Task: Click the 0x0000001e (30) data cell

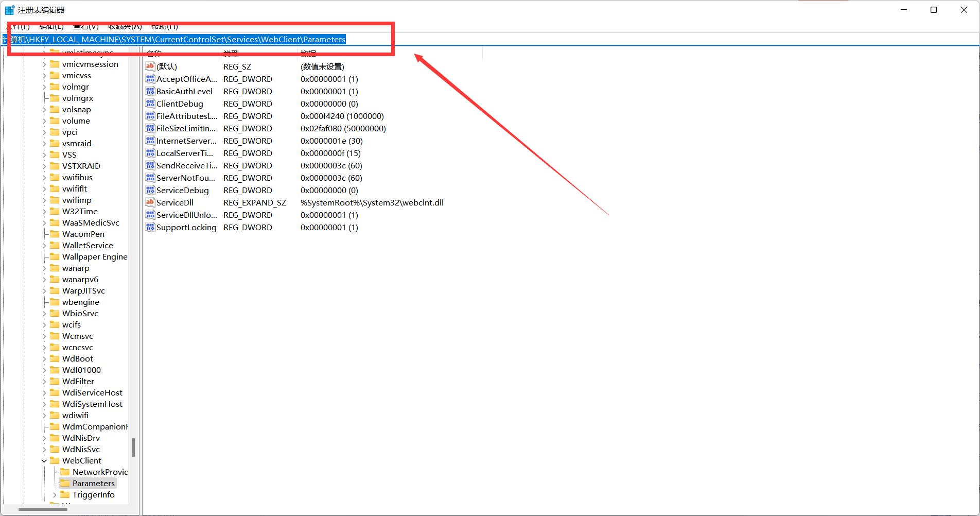Action: coord(331,141)
